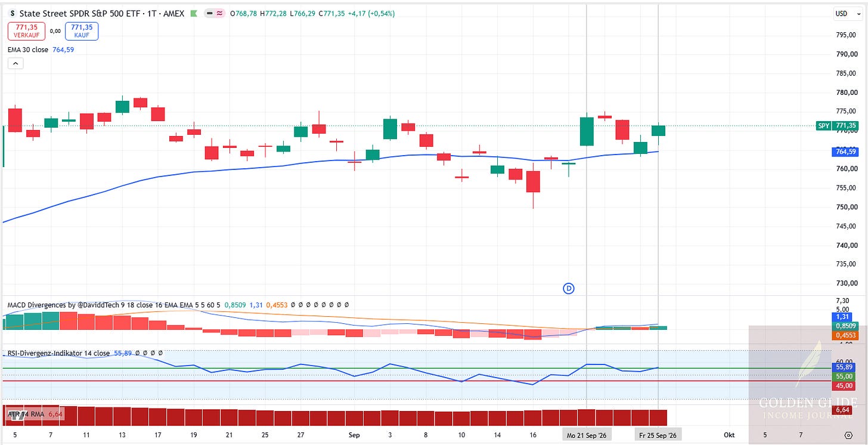The image size is (868, 445).
Task: Click the 16 date label on the time axis
Action: tap(533, 435)
